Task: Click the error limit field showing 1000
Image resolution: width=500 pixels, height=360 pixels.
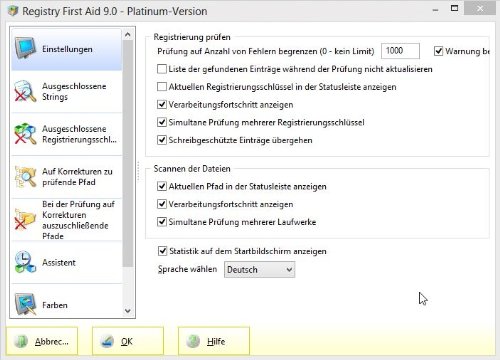Action: (x=400, y=51)
